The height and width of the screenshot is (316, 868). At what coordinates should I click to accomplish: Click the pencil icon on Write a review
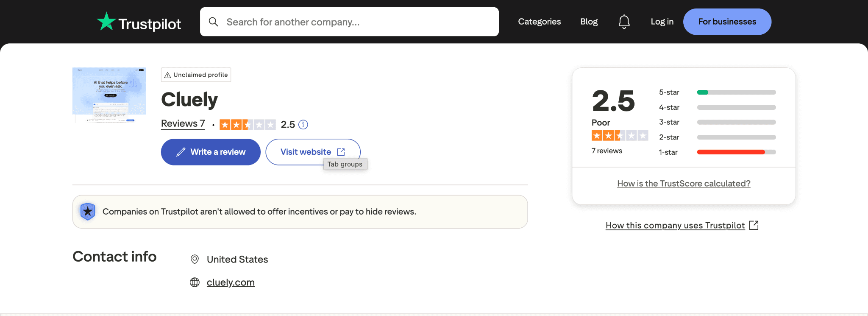tap(181, 152)
